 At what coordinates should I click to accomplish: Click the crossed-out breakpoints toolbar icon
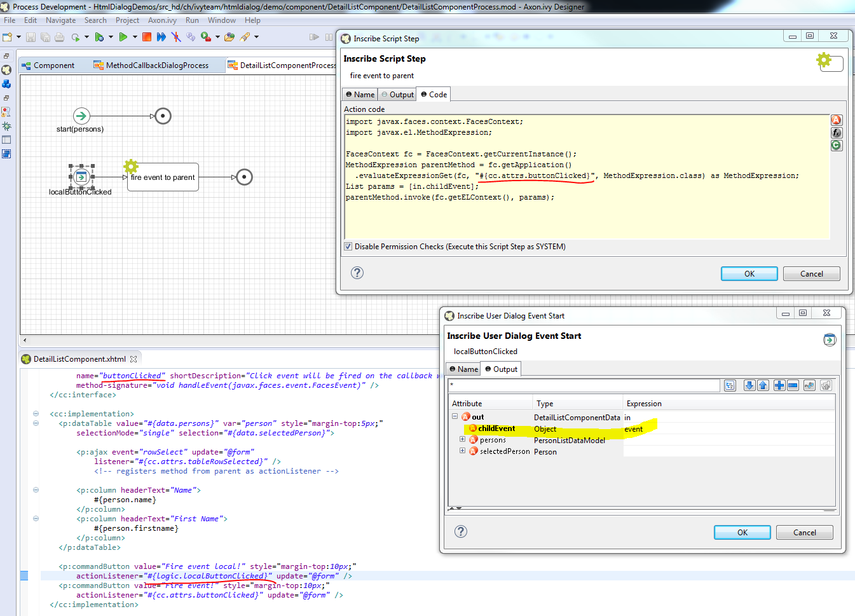coord(176,37)
